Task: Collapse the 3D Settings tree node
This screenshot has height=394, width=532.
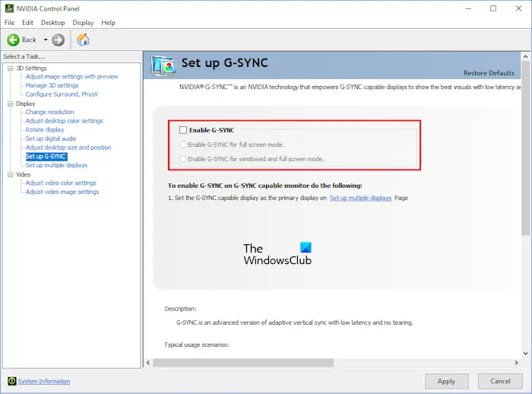Action: [10, 68]
